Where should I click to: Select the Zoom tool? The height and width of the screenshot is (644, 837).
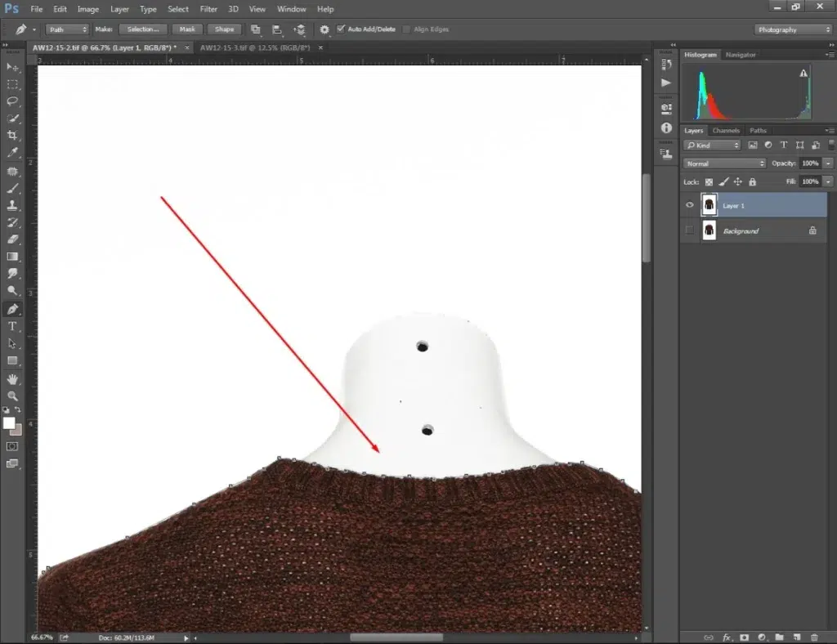[x=13, y=396]
